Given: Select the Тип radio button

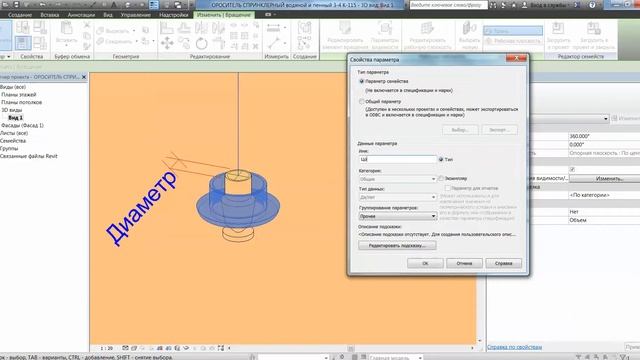Looking at the screenshot, I should coord(441,159).
